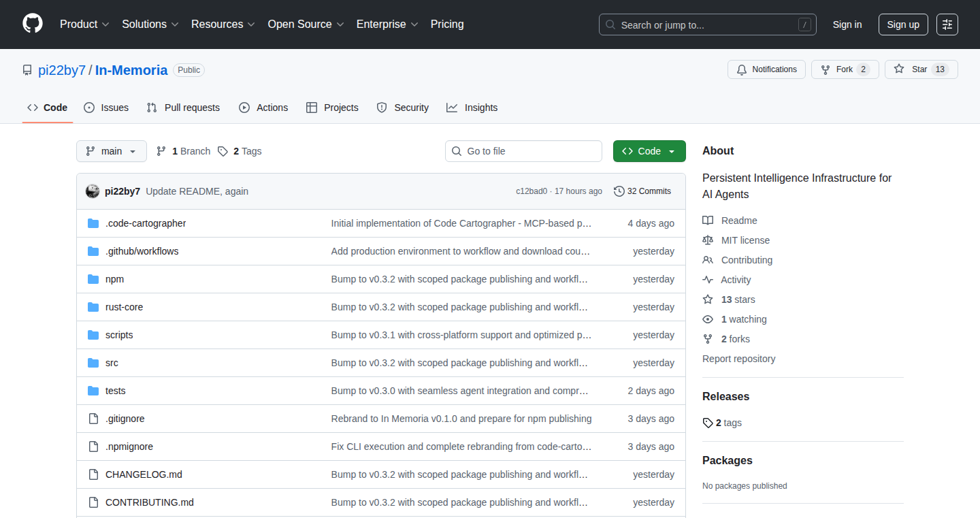Click the .gitignore file icon
Image resolution: width=980 pixels, height=518 pixels.
click(x=93, y=419)
